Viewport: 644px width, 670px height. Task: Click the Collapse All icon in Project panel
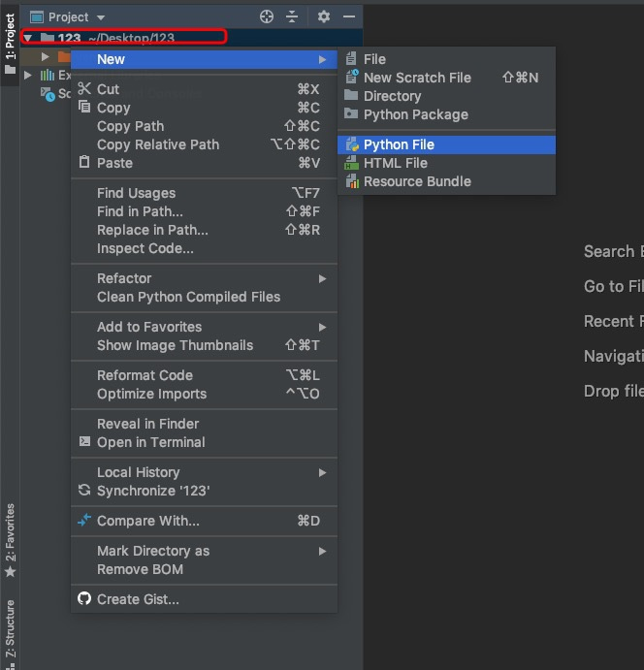[292, 16]
